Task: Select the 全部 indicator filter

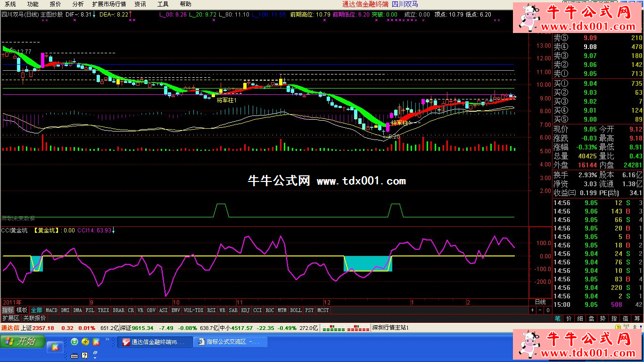Action: pos(37,310)
